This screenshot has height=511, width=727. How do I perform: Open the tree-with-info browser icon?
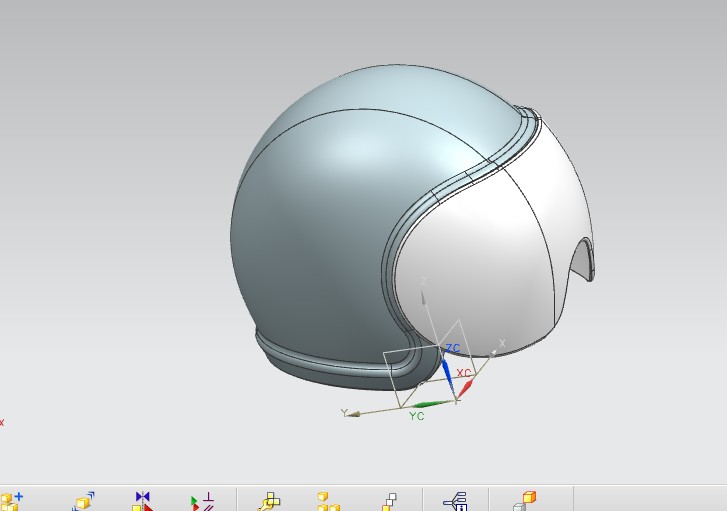point(455,502)
